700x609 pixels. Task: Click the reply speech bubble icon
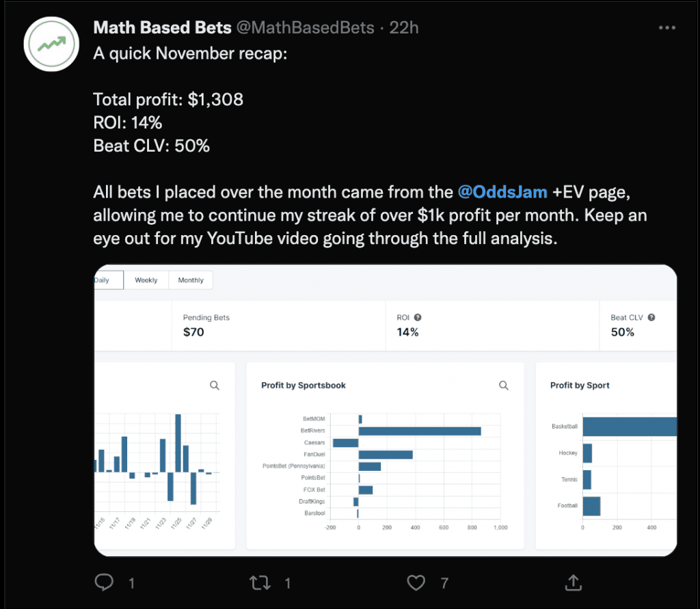[104, 582]
